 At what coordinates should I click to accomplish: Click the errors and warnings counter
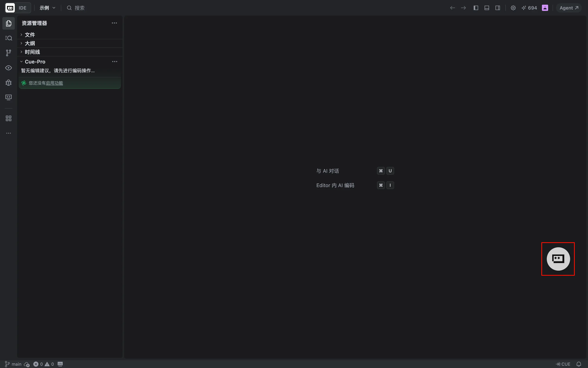point(44,364)
